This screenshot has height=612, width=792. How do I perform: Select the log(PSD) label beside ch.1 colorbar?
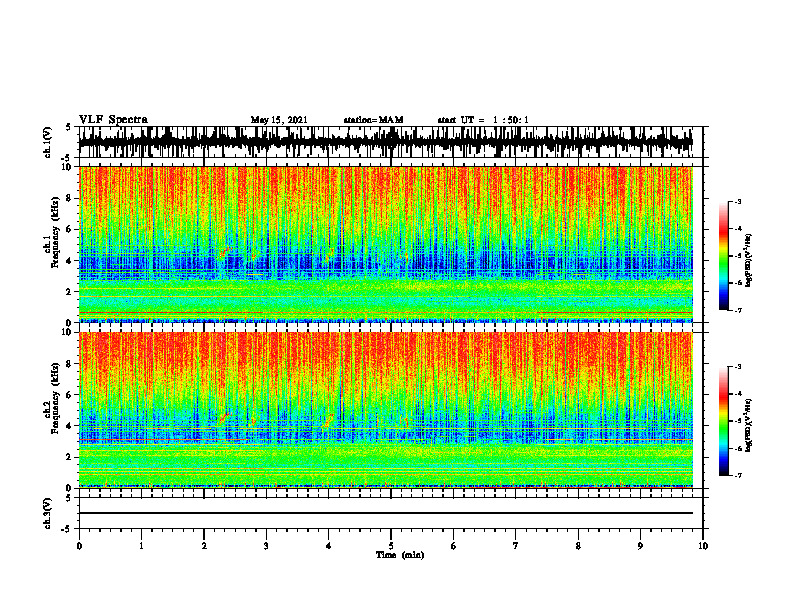coord(749,260)
